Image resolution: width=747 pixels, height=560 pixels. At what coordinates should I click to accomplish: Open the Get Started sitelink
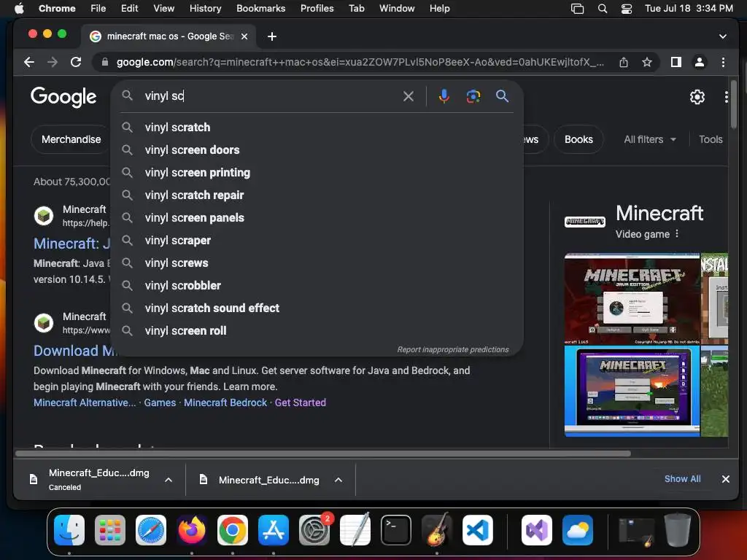(x=300, y=402)
